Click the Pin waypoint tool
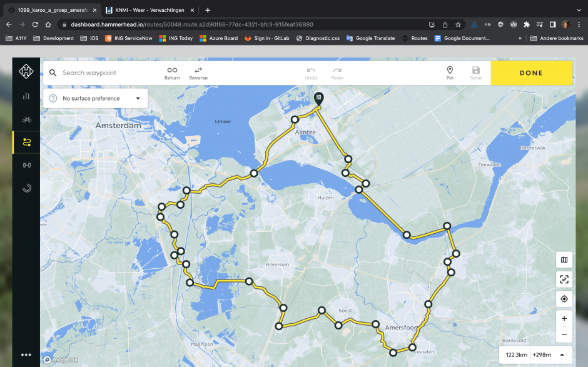 click(449, 73)
